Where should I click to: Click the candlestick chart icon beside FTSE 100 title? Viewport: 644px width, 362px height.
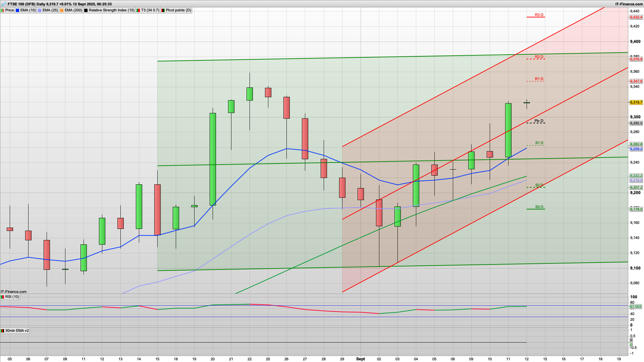4,4
